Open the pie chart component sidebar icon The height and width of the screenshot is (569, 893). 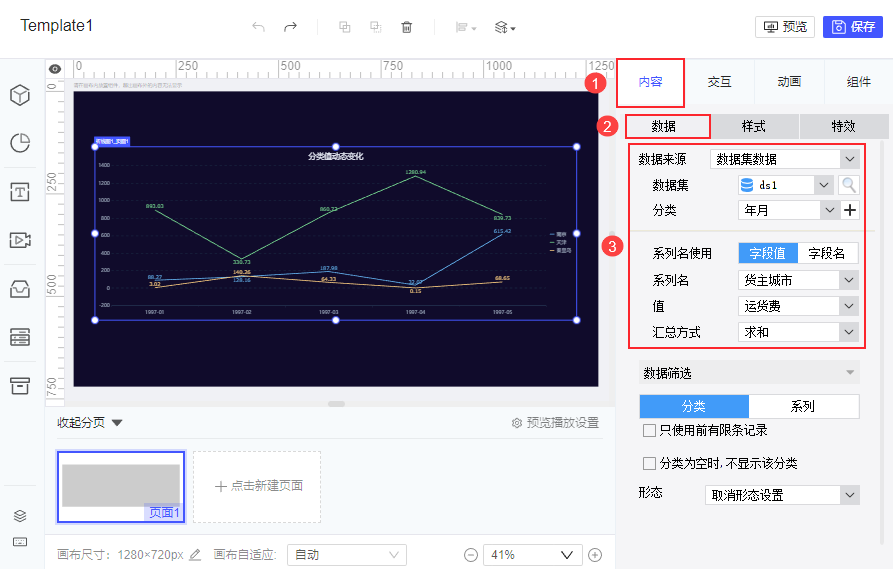[x=20, y=143]
